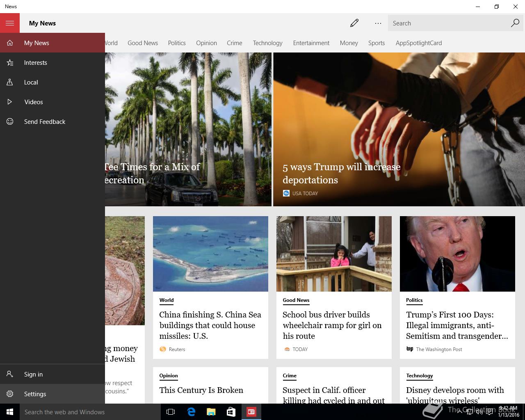
Task: Open 'This Century Is Broken' opinion article
Action: click(x=201, y=390)
